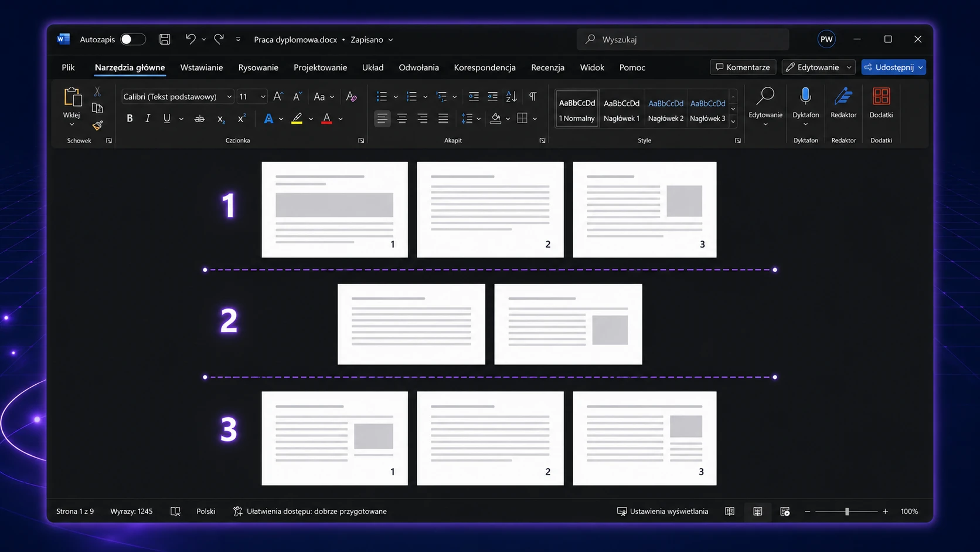Click the zoom slider handle
The image size is (980, 552).
click(847, 512)
